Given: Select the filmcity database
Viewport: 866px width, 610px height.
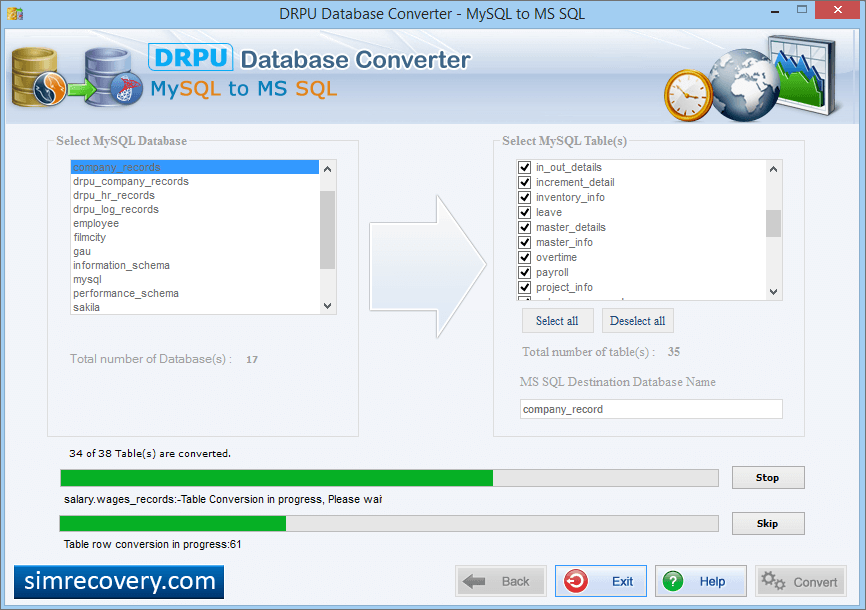Looking at the screenshot, I should [x=195, y=237].
